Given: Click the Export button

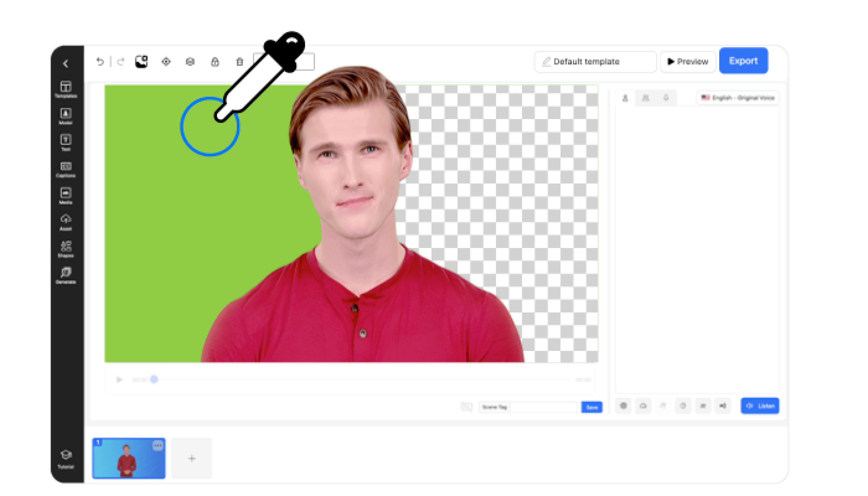Looking at the screenshot, I should 743,61.
